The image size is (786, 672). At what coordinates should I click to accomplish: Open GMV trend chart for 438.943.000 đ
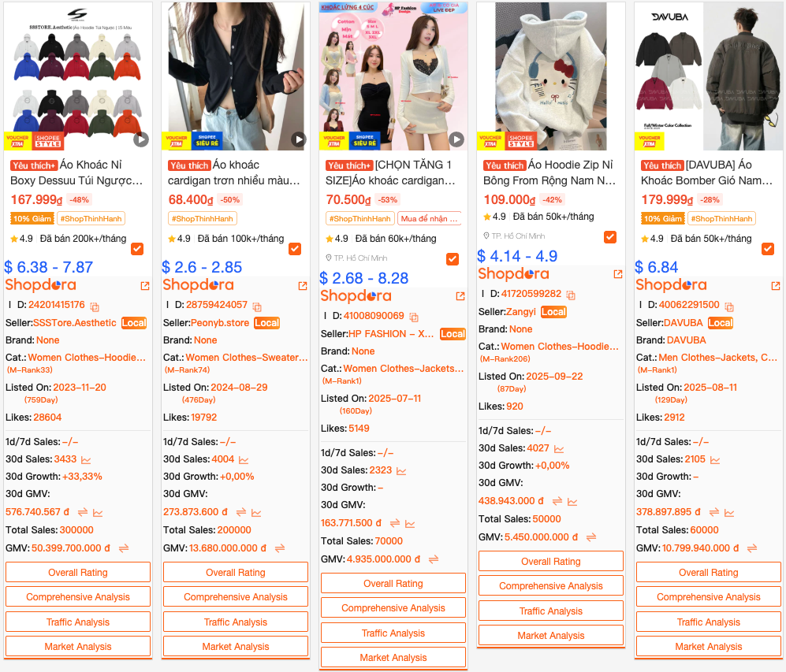(x=572, y=501)
